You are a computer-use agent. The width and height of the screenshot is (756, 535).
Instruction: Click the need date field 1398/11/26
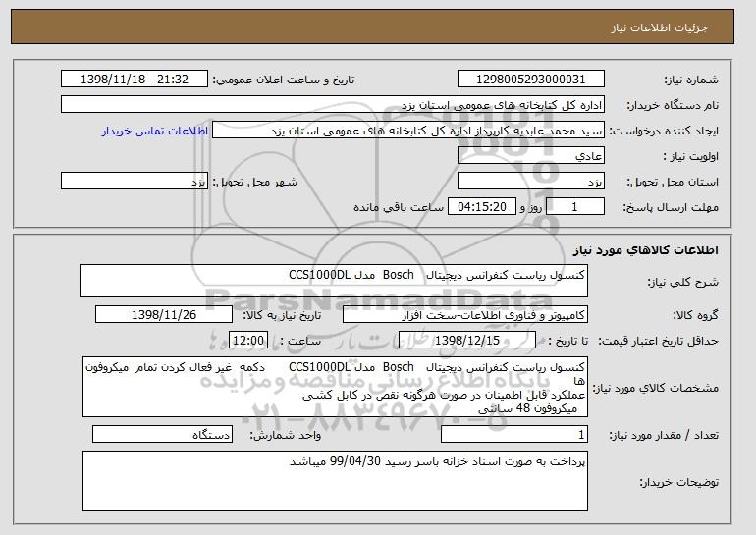click(164, 315)
